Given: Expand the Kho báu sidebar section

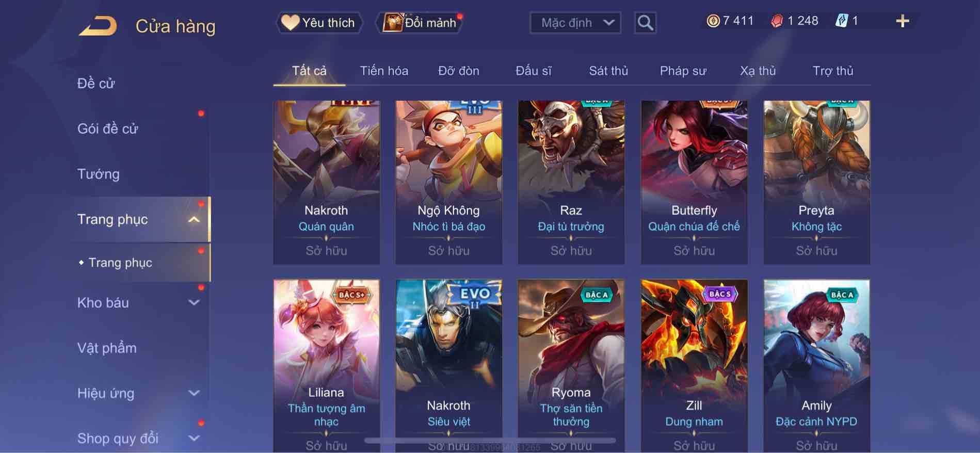Looking at the screenshot, I should pos(194,303).
